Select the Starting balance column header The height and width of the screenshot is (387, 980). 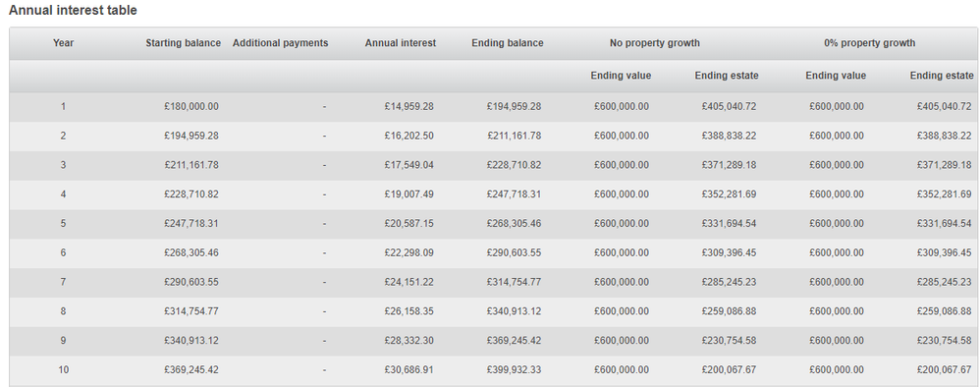[x=183, y=43]
